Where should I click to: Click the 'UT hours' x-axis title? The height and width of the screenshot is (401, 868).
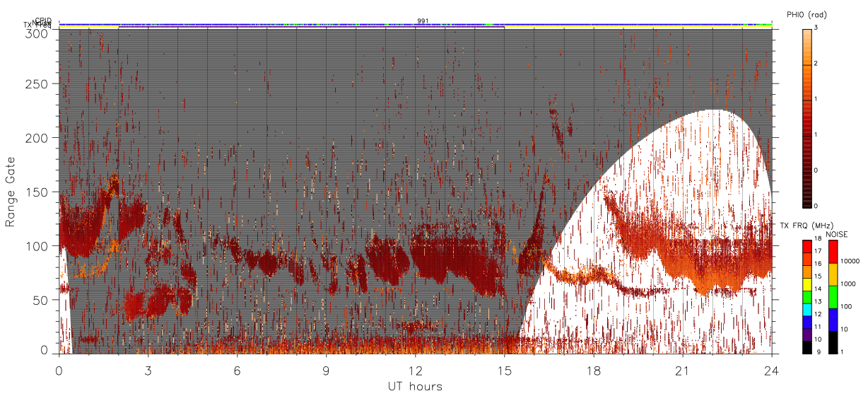pyautogui.click(x=415, y=386)
